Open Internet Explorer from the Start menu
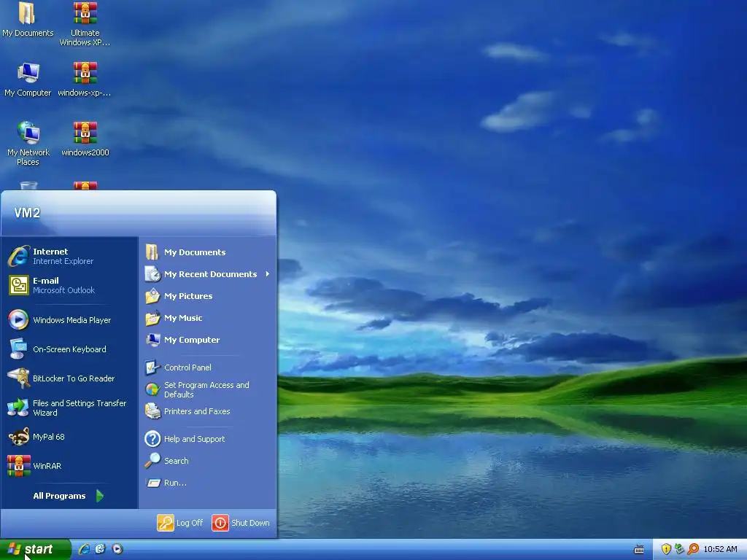 click(69, 256)
